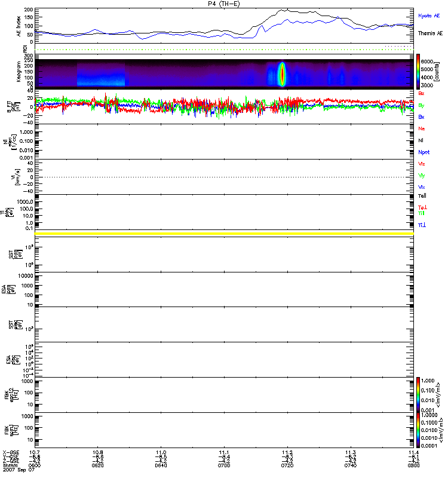
Task: Click the green Viy legend entry
Action: click(422, 176)
